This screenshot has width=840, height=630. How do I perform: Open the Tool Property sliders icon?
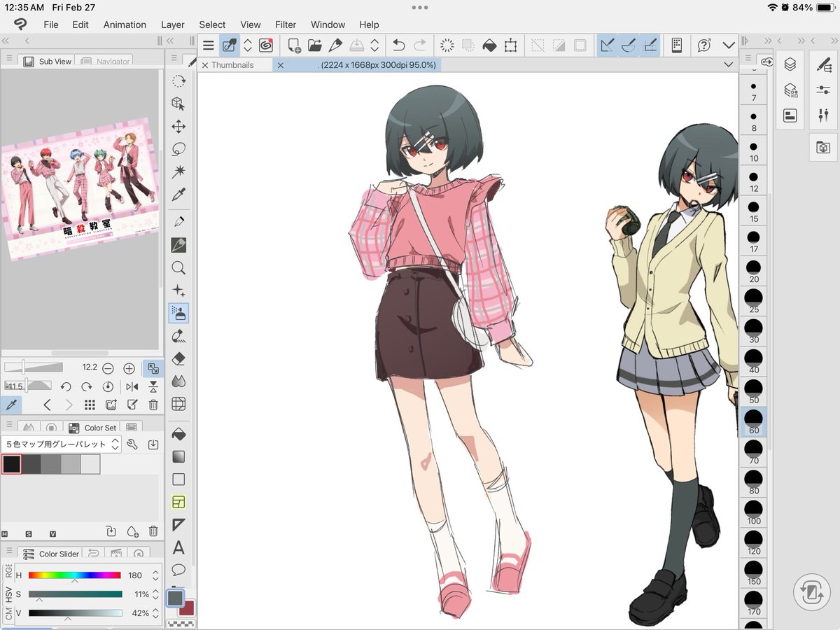pyautogui.click(x=823, y=90)
